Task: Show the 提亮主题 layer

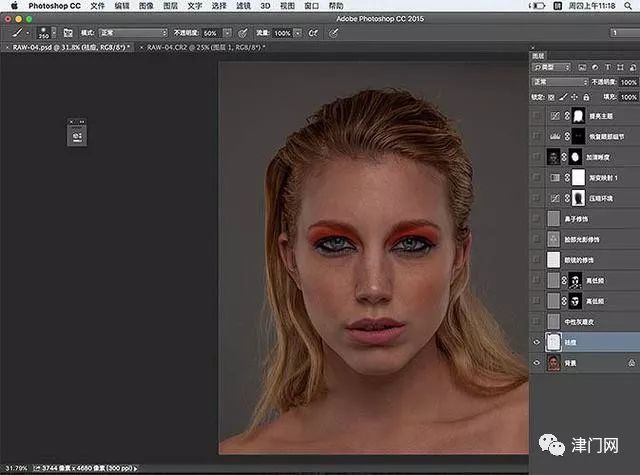Action: [x=537, y=116]
